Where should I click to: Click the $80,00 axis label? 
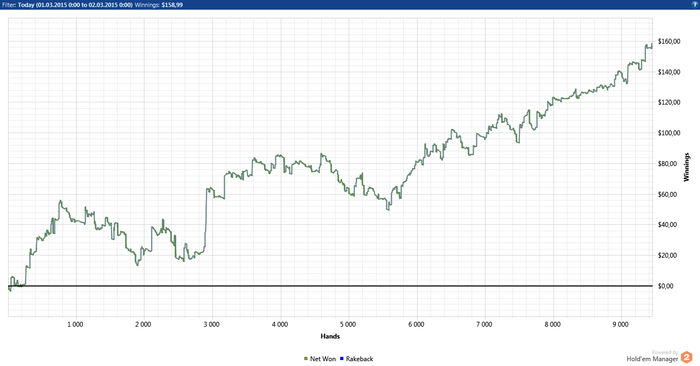coord(667,163)
